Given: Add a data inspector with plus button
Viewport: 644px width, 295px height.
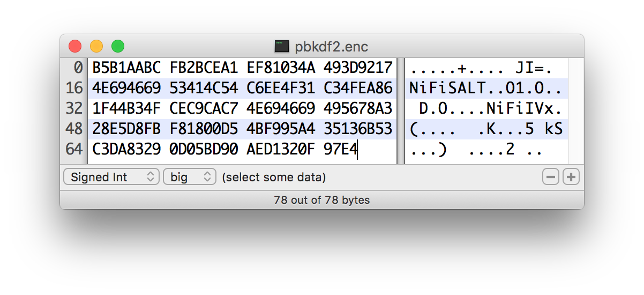Looking at the screenshot, I should pos(571,177).
